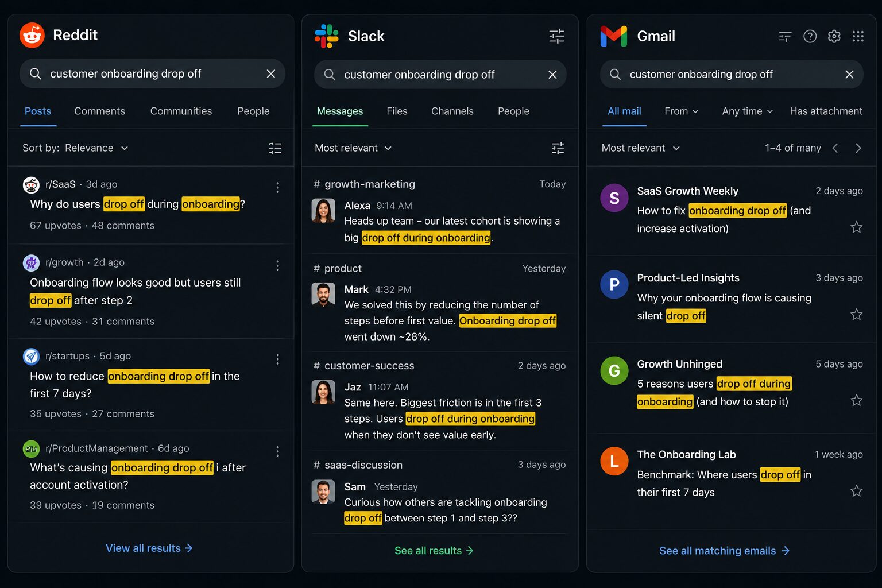Open options menu for r/growth post
882x588 pixels.
coord(277,265)
